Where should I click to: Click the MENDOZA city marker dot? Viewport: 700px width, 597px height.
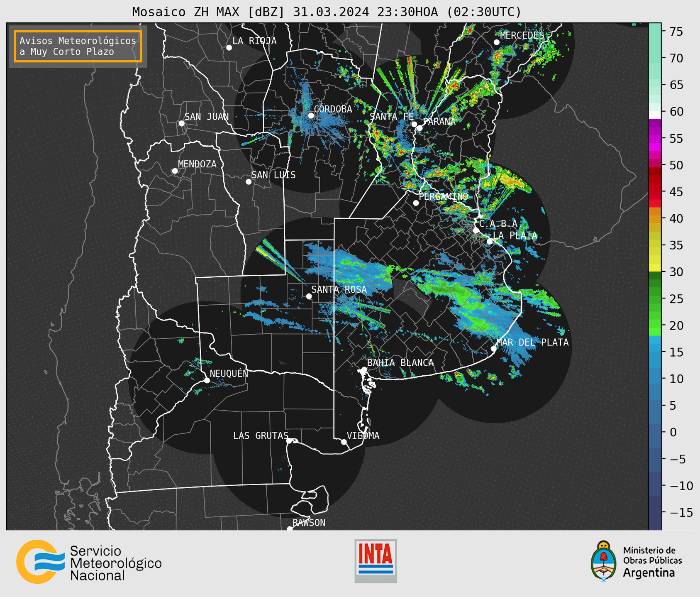[175, 171]
